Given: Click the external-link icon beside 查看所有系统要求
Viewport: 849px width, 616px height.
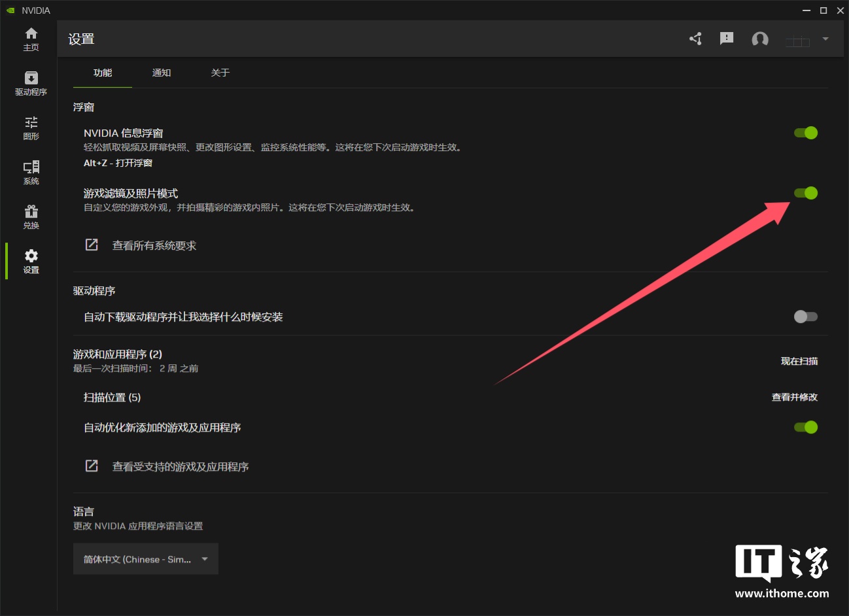Looking at the screenshot, I should coord(92,244).
